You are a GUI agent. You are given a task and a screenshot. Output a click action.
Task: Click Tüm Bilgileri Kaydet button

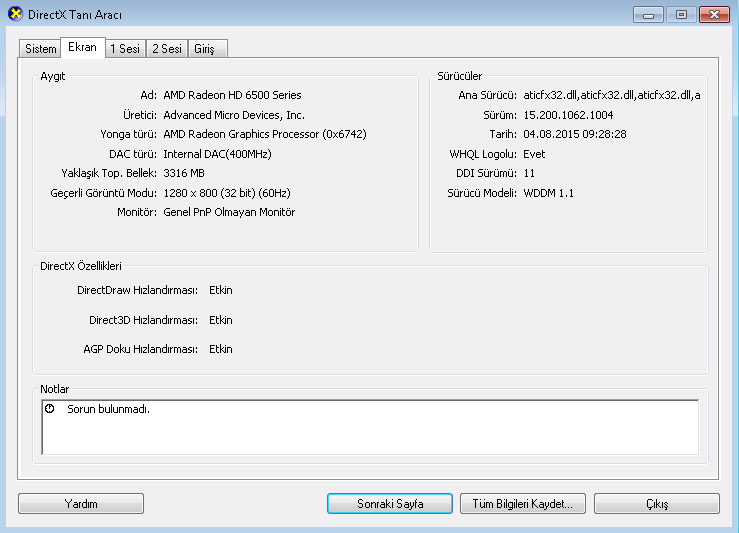[x=523, y=504]
